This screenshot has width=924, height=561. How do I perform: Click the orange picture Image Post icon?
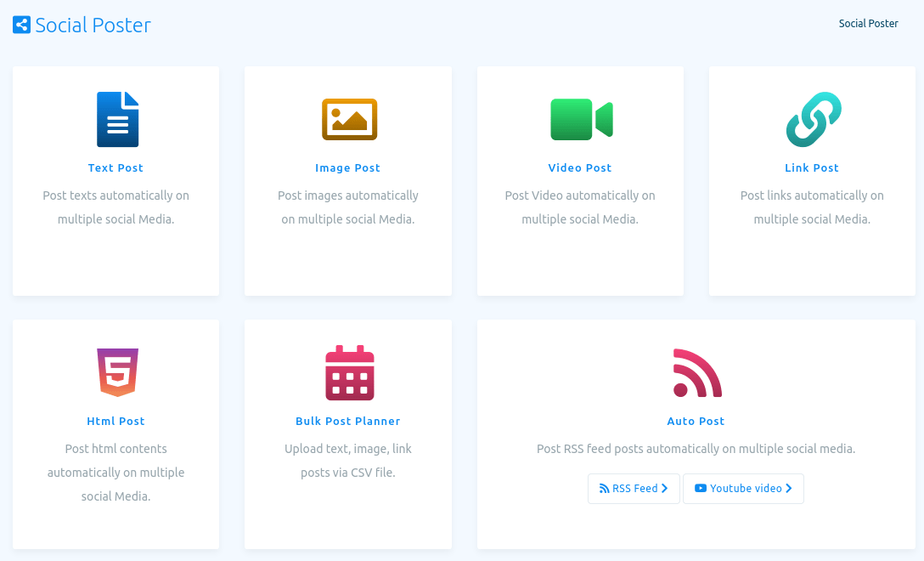349,120
